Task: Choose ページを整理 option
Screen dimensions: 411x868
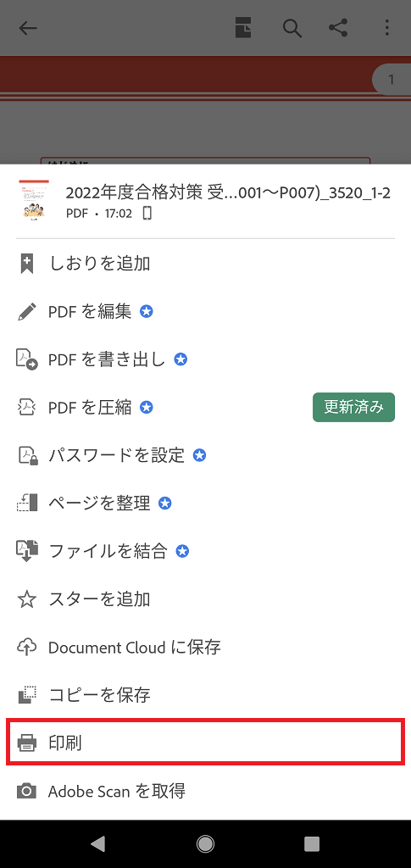Action: pos(205,504)
